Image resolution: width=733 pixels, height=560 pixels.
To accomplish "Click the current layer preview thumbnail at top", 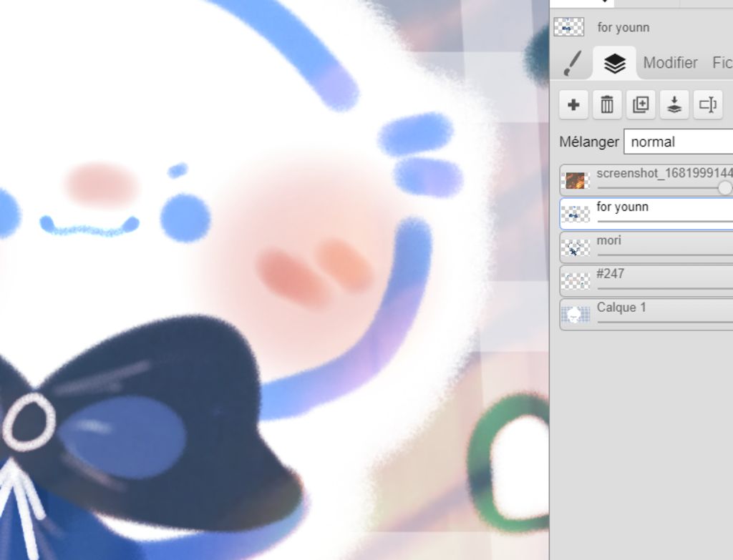I will point(569,27).
